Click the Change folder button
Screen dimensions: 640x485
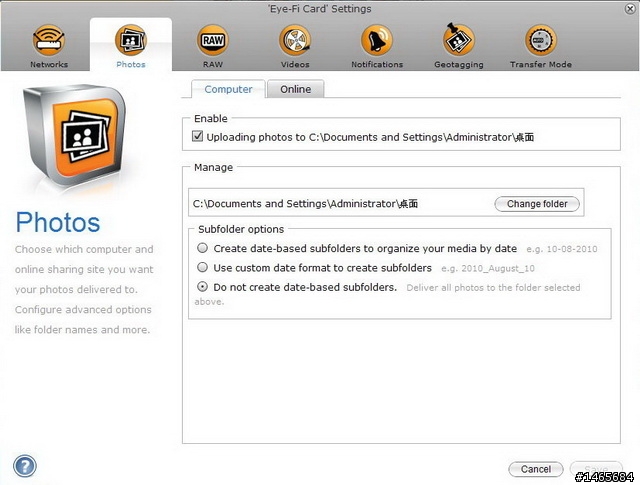[537, 204]
